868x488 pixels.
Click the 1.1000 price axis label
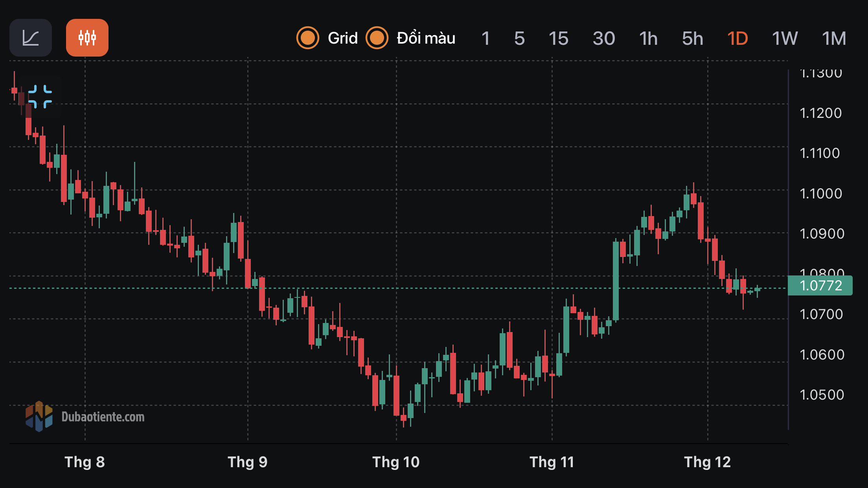point(821,193)
